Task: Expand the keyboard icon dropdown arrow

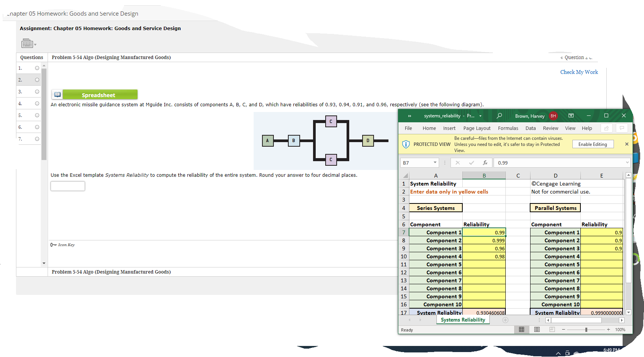Action: tap(35, 45)
